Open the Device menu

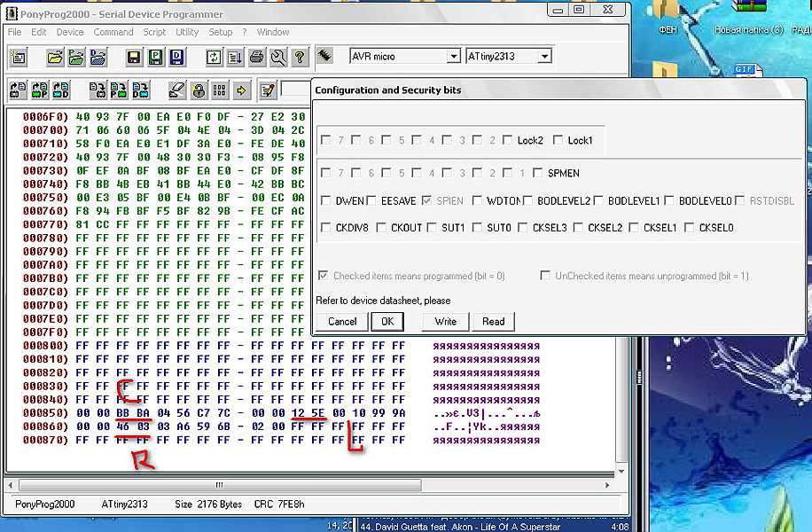(70, 32)
